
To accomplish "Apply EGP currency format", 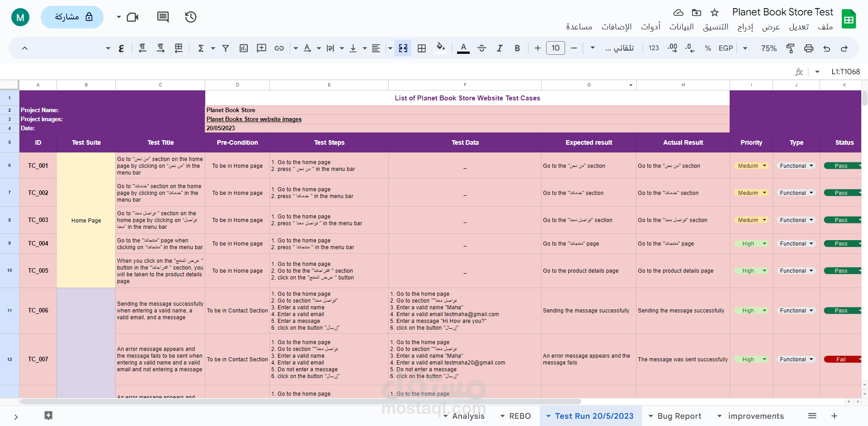I will (726, 48).
